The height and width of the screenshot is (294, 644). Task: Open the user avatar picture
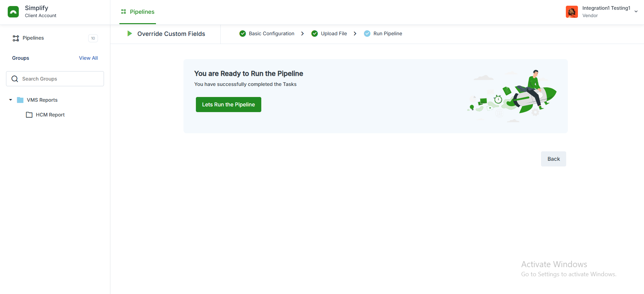pos(572,12)
